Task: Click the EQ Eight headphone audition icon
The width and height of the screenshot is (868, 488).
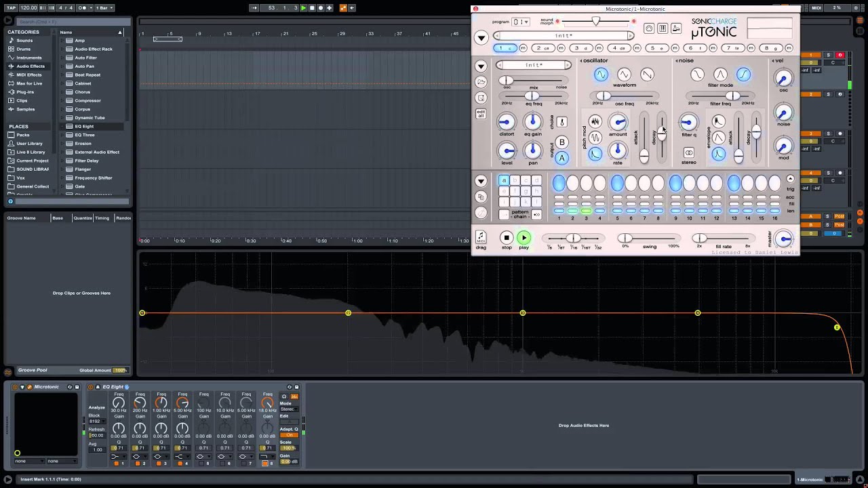Action: [x=284, y=396]
